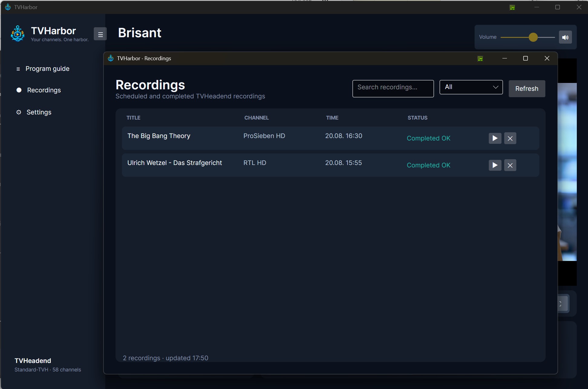Select The Big Bang Theory row title
588x389 pixels.
[x=159, y=136]
